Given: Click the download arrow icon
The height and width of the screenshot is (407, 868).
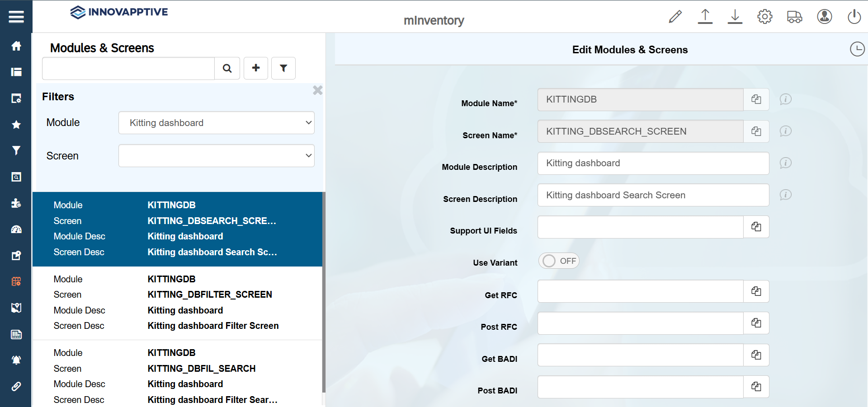Looking at the screenshot, I should click(x=735, y=17).
